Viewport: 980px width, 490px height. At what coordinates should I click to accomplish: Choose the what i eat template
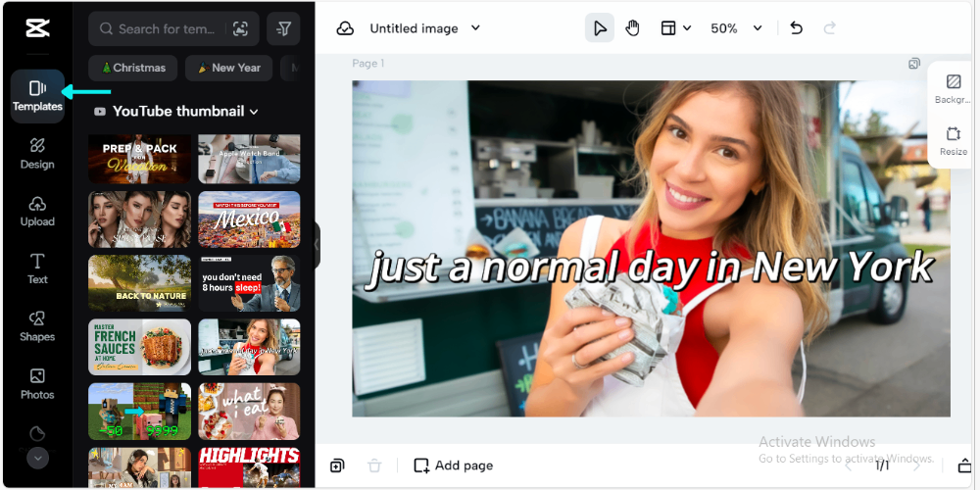point(249,412)
